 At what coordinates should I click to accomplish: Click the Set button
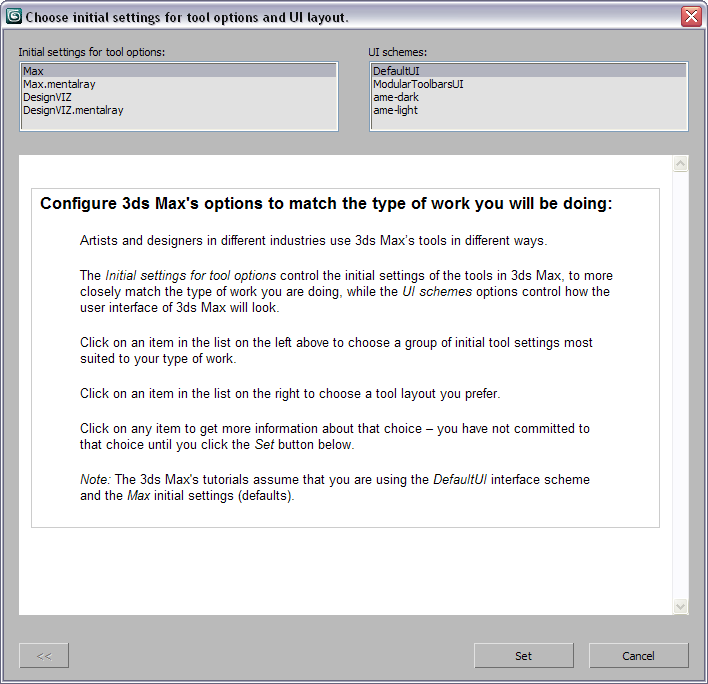point(524,656)
